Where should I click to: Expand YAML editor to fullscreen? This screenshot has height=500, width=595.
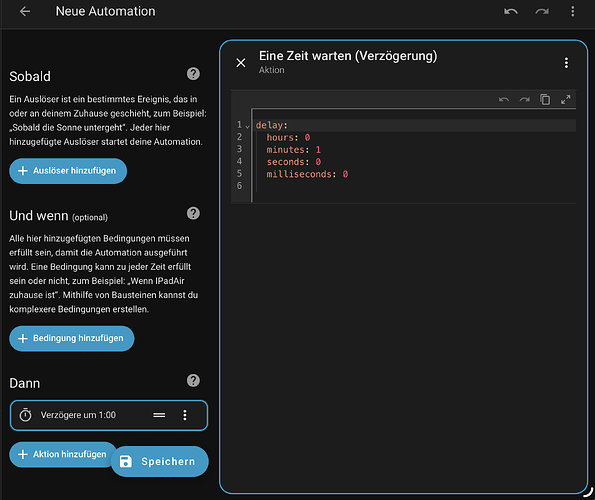coord(565,99)
